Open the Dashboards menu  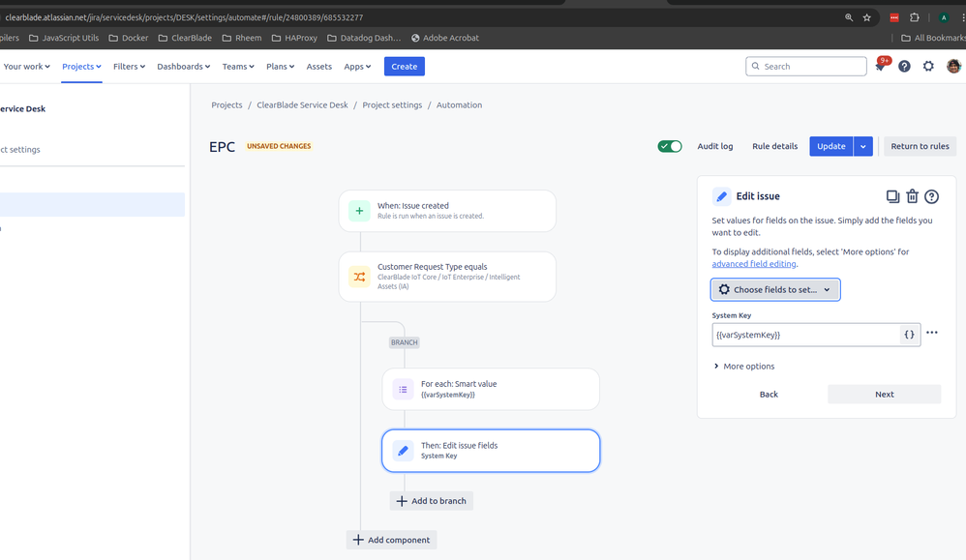click(184, 67)
